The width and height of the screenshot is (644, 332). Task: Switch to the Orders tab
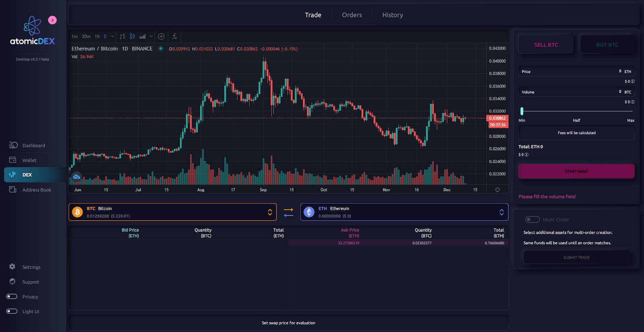click(x=352, y=15)
